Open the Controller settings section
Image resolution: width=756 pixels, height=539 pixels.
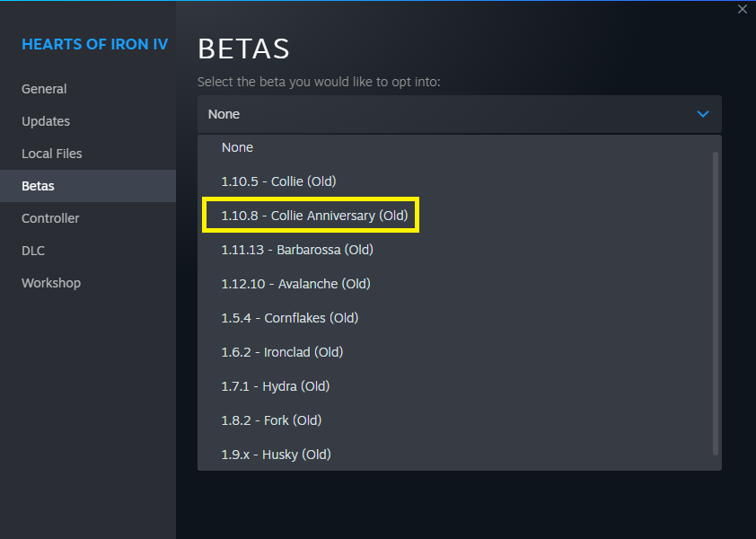[x=50, y=217]
